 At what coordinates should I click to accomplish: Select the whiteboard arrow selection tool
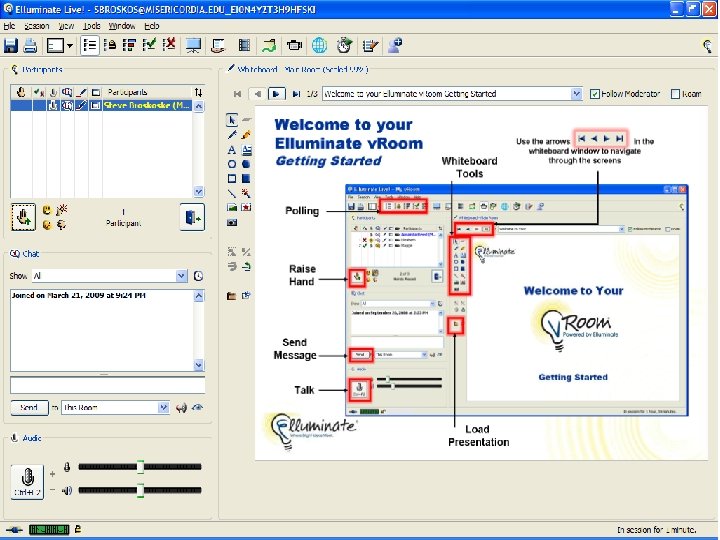point(232,120)
